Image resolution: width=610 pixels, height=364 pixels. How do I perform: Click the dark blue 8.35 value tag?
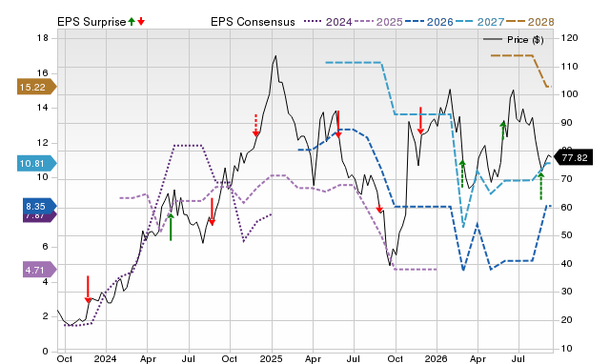(x=40, y=206)
